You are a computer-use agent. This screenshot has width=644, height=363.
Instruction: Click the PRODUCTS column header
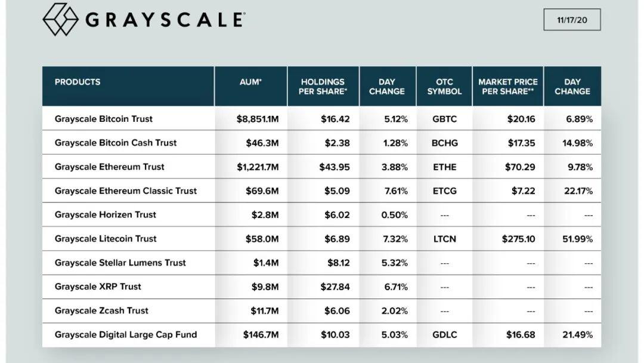point(77,82)
